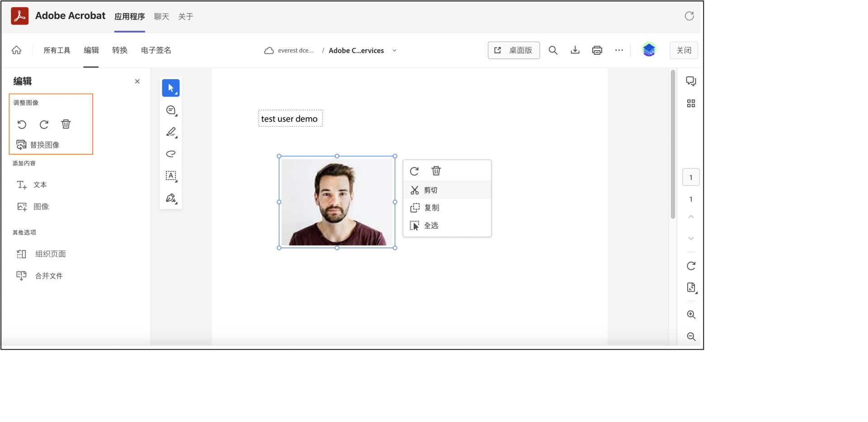Click the Adobe Acrobat logo icon

tap(19, 16)
